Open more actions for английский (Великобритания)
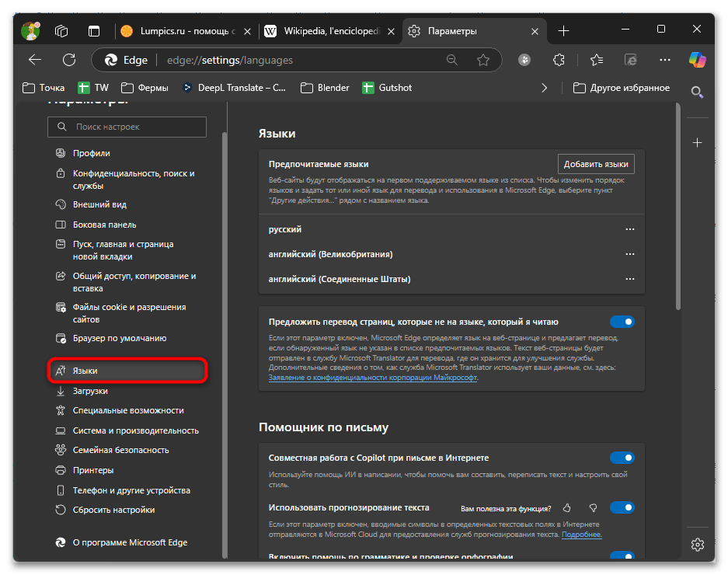The width and height of the screenshot is (728, 575). tap(629, 254)
